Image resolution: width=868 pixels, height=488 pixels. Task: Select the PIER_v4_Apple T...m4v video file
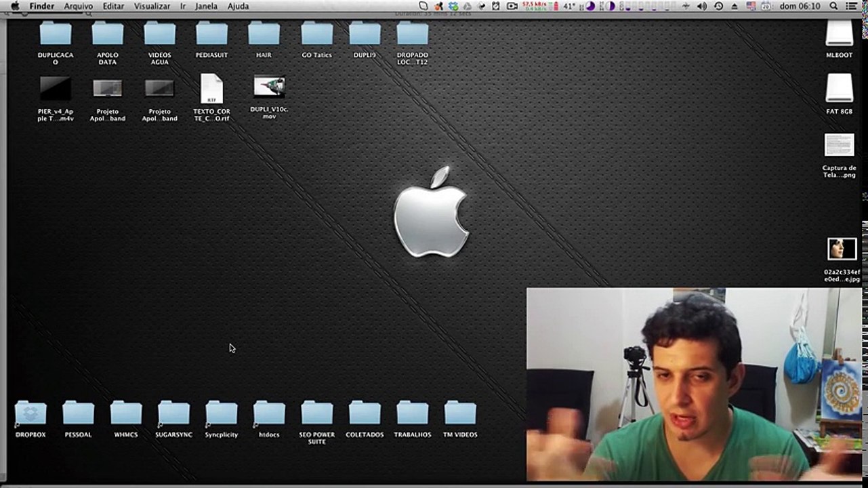(56, 88)
